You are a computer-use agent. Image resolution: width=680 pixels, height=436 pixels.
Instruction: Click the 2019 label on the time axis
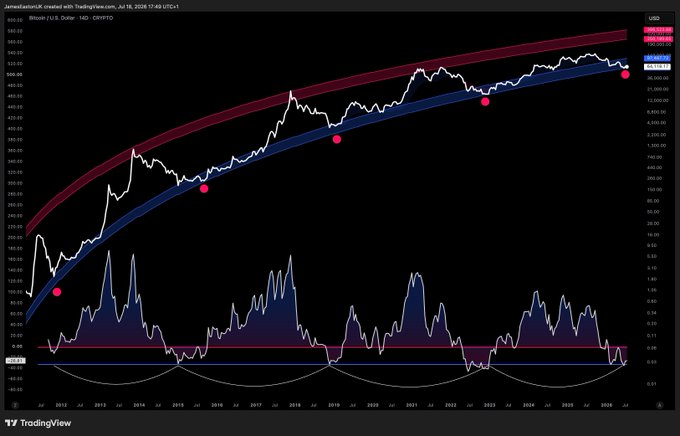[x=334, y=405]
